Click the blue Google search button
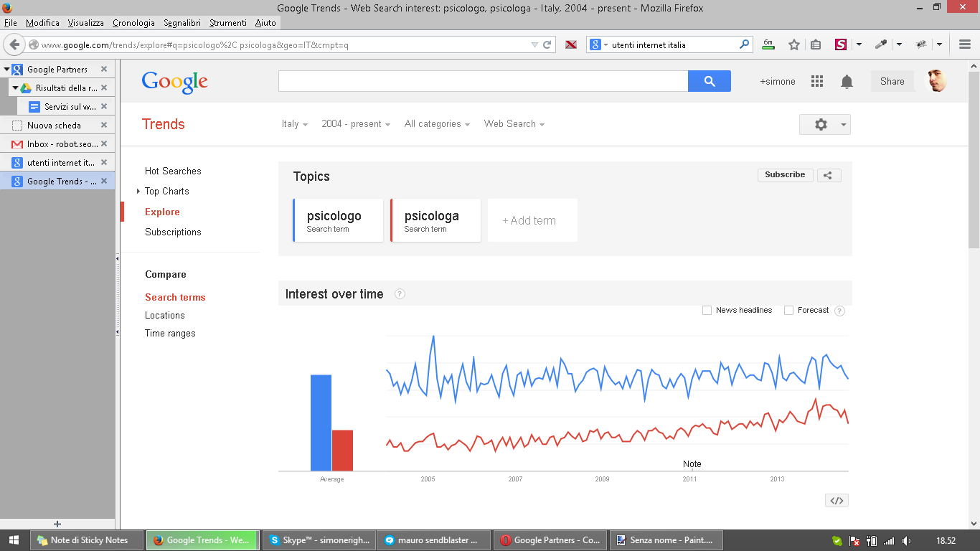Image resolution: width=980 pixels, height=551 pixels. (x=710, y=81)
